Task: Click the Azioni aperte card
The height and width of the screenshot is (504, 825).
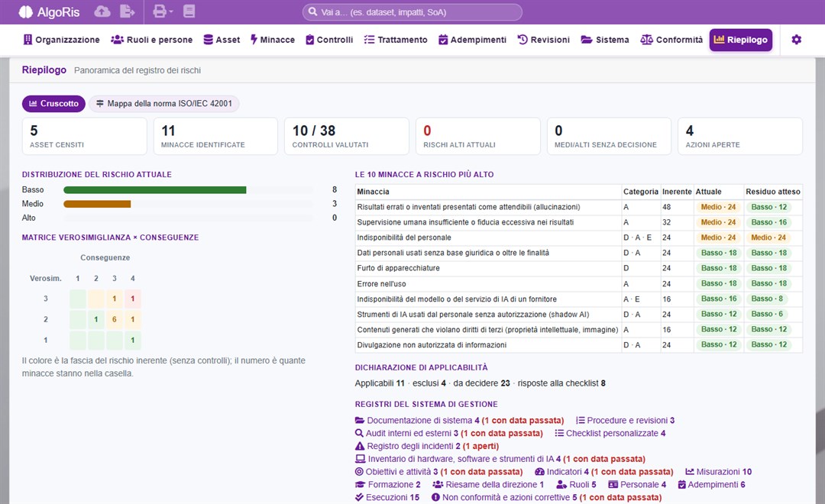Action: tap(740, 136)
